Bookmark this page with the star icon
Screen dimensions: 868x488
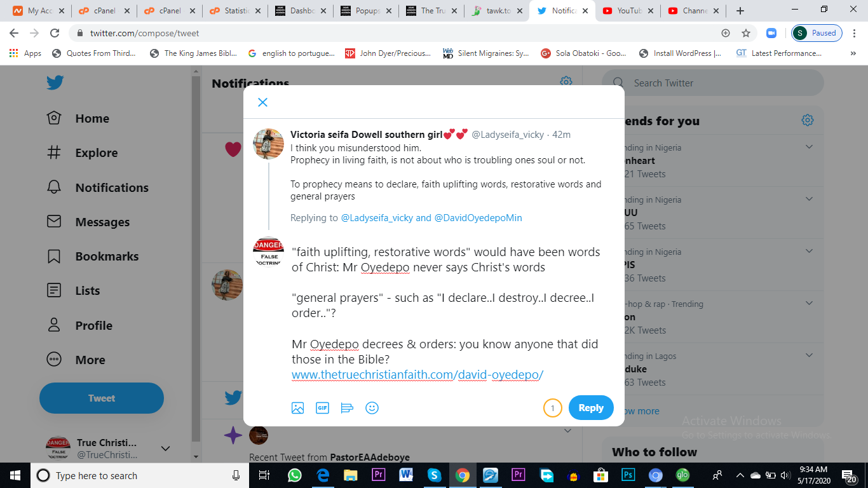tap(746, 33)
